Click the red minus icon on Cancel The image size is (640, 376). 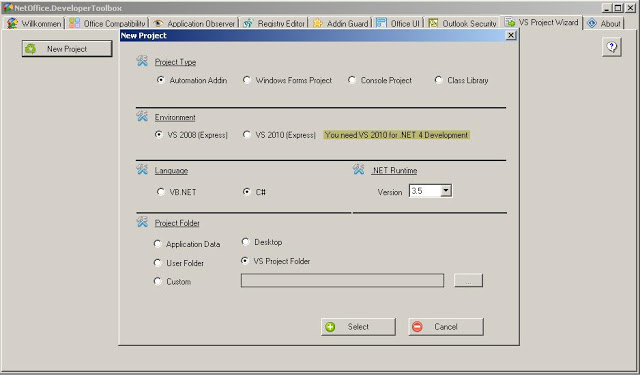point(417,327)
